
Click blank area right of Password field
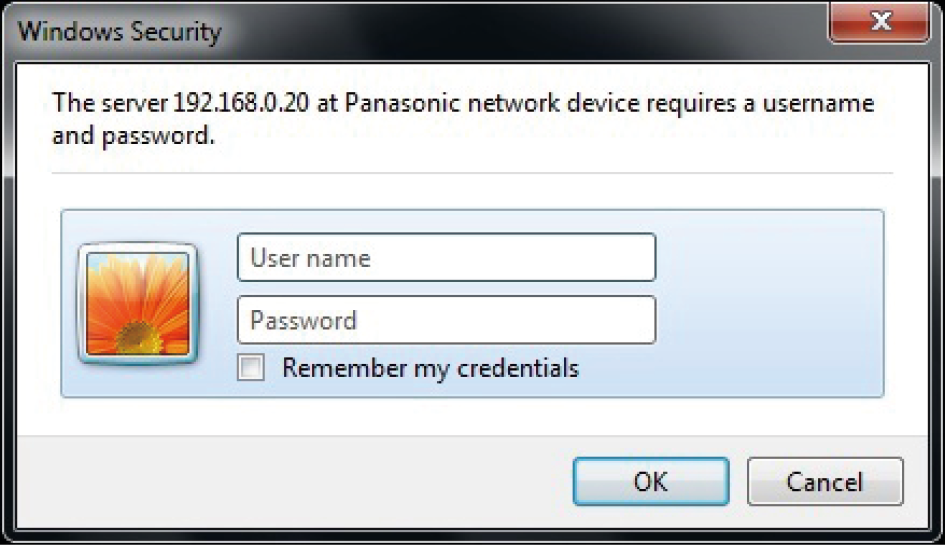pos(770,320)
